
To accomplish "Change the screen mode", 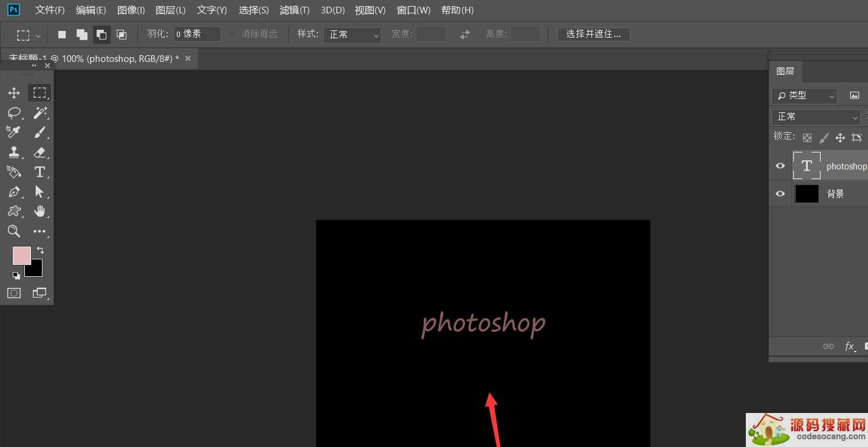I will click(x=40, y=293).
